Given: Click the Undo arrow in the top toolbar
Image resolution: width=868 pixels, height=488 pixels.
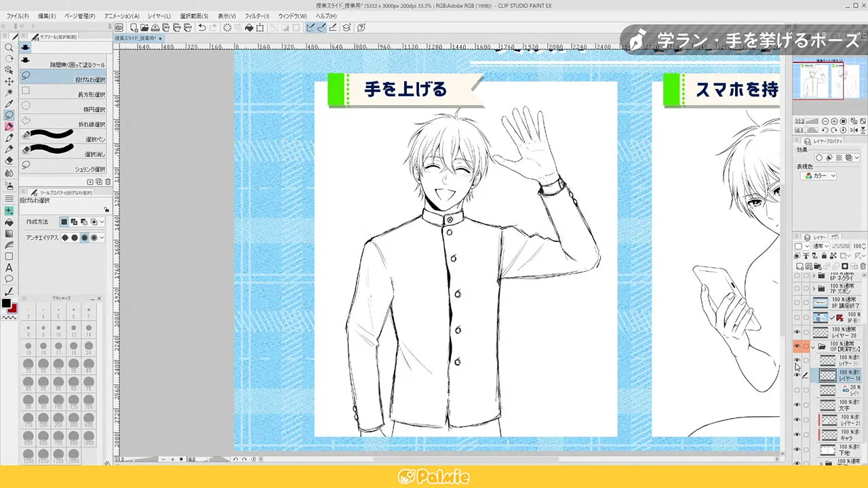Looking at the screenshot, I should tap(201, 27).
